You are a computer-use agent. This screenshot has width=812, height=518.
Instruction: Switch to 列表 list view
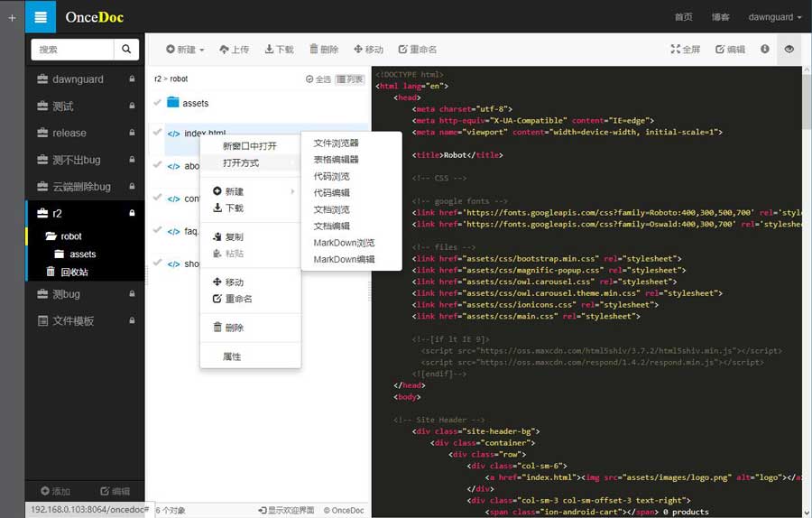coord(350,79)
